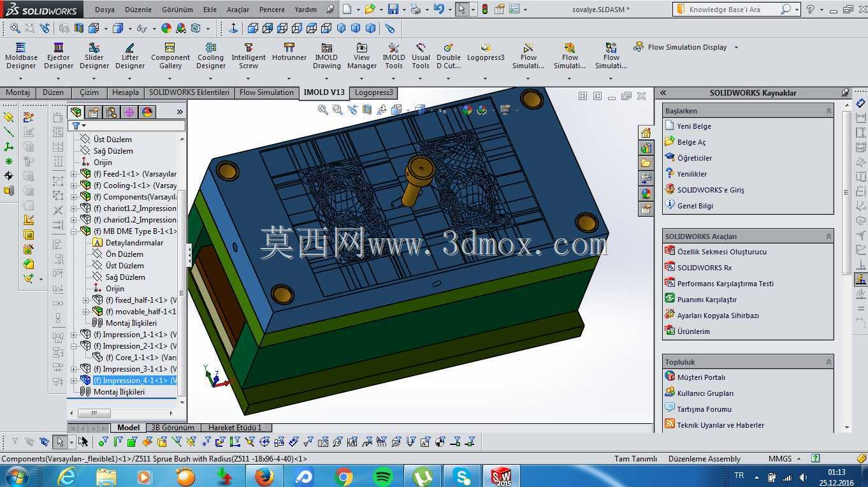This screenshot has width=868, height=487.
Task: Open Chrome from the taskbar
Action: point(344,476)
